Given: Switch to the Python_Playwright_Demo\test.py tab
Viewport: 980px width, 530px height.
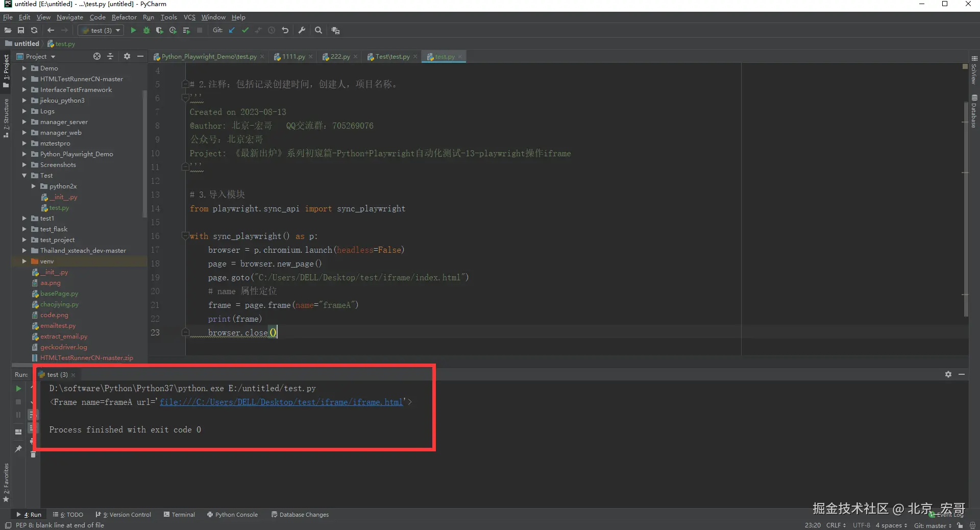Looking at the screenshot, I should [x=209, y=57].
